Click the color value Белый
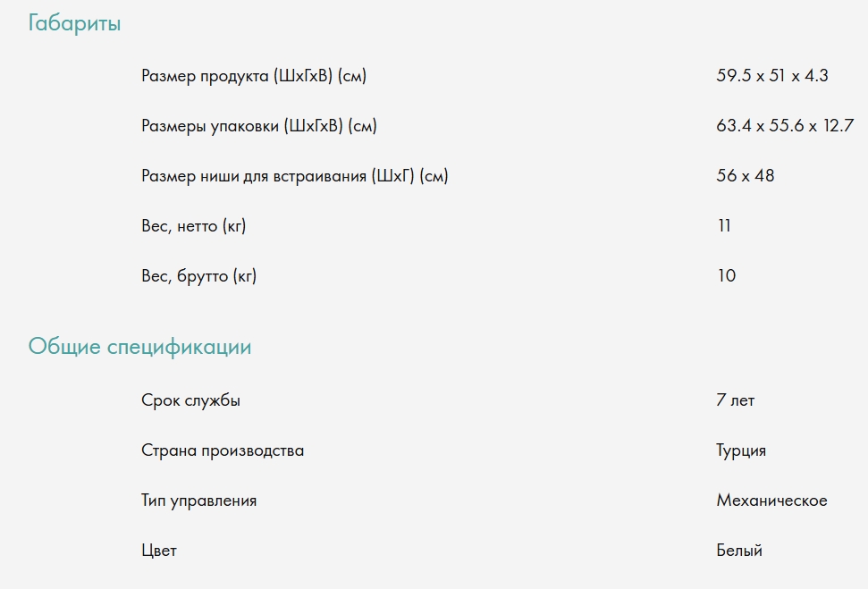The image size is (868, 589). click(x=739, y=551)
